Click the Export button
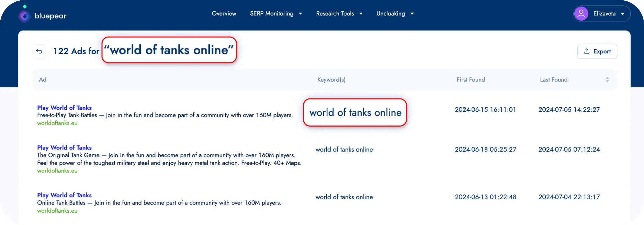This screenshot has width=644, height=225. tap(597, 51)
